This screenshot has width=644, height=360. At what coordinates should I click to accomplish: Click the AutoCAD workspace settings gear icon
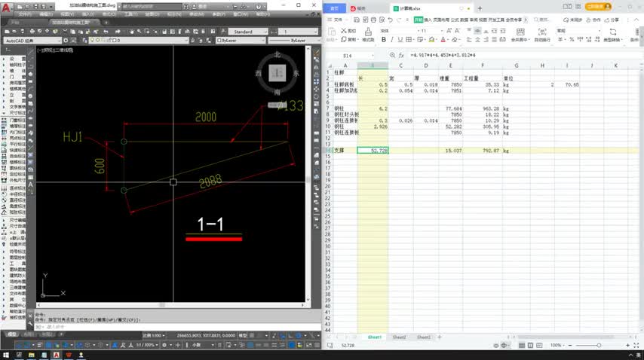coord(66,41)
